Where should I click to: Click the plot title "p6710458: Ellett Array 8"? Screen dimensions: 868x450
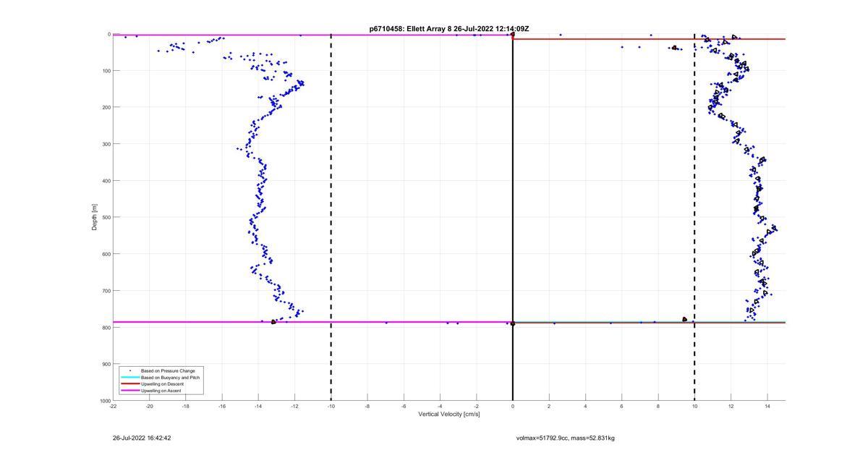tap(410, 29)
